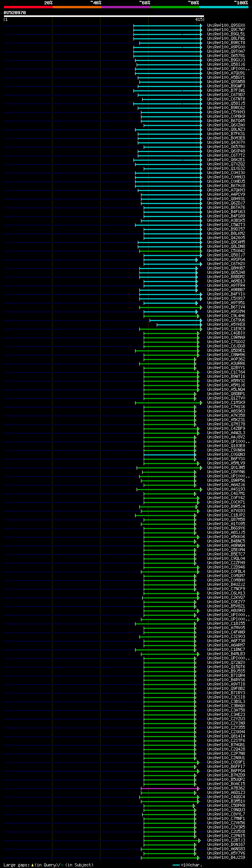Viewport: 252px width, 868px height.
Task: Select hit label UniRef100_A8S963
Action: point(226,411)
